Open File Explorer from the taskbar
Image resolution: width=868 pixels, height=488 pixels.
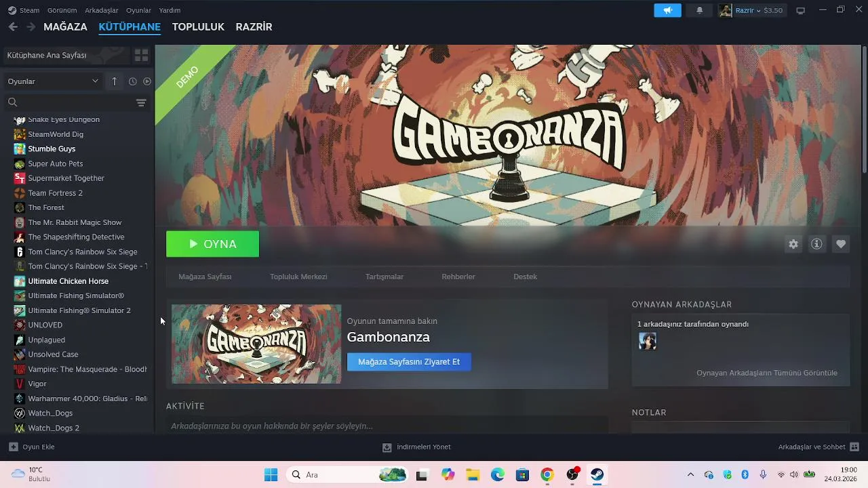tap(473, 474)
